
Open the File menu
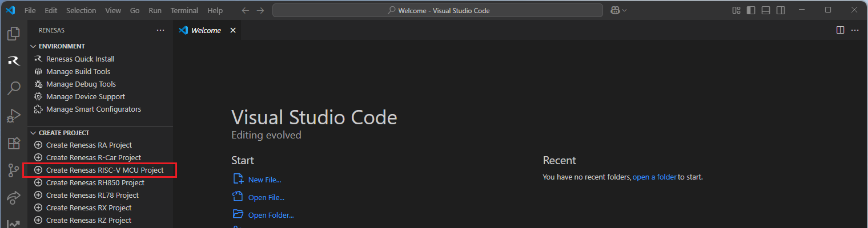pyautogui.click(x=30, y=10)
